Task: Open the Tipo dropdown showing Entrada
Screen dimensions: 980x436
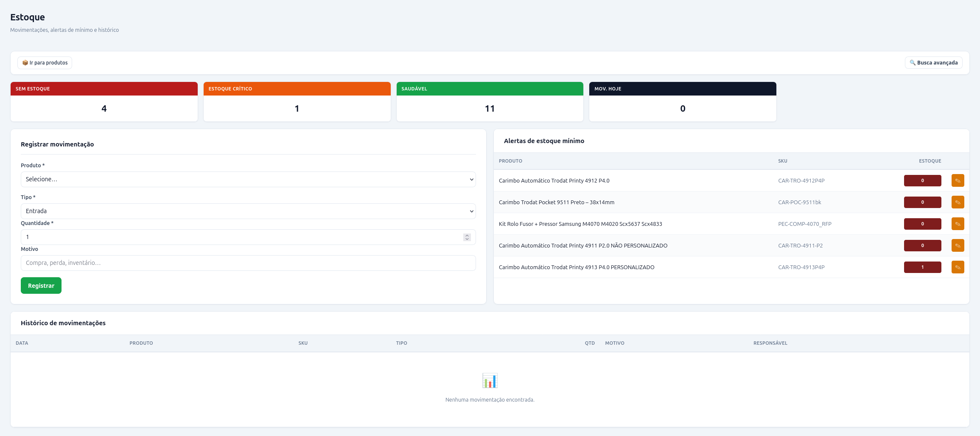Action: (x=248, y=211)
